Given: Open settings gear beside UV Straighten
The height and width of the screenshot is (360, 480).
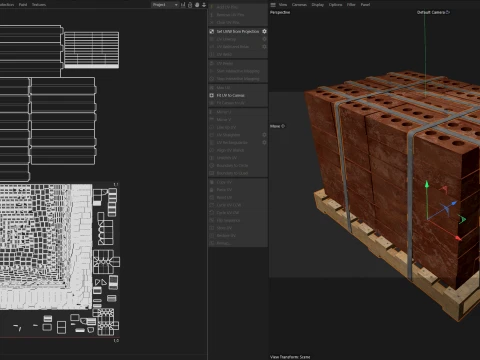Looking at the screenshot, I should (x=264, y=135).
